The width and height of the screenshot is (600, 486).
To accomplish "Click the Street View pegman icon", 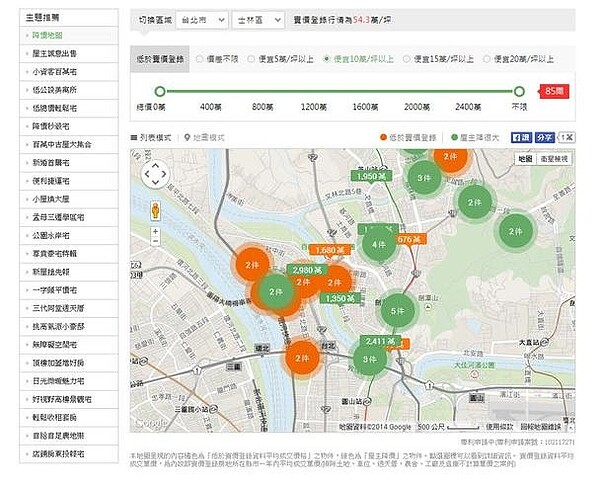I will [155, 210].
